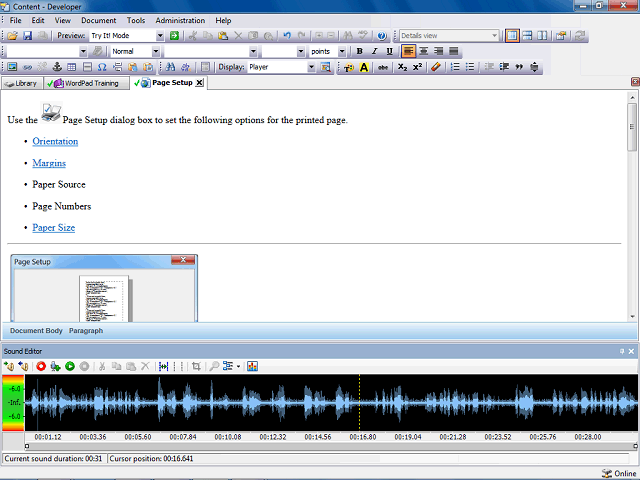Viewport: 640px width, 480px height.
Task: Export sound file with the second speaker icon
Action: tap(24, 366)
